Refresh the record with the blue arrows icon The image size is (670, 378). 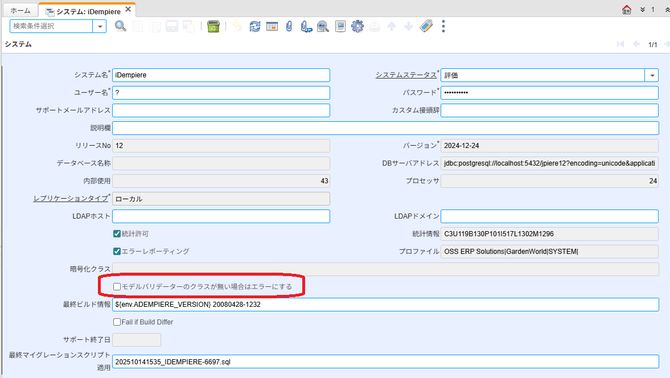(255, 26)
